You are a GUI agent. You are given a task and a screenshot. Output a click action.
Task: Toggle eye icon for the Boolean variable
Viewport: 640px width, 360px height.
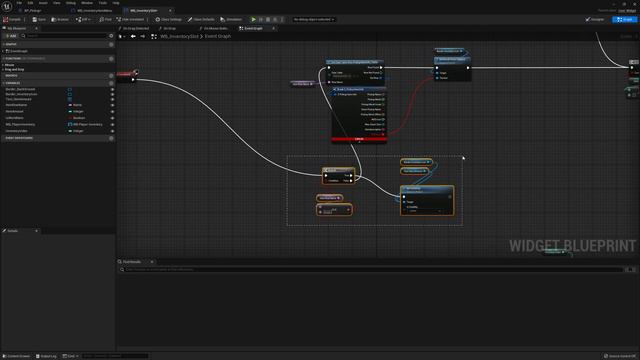(112, 118)
